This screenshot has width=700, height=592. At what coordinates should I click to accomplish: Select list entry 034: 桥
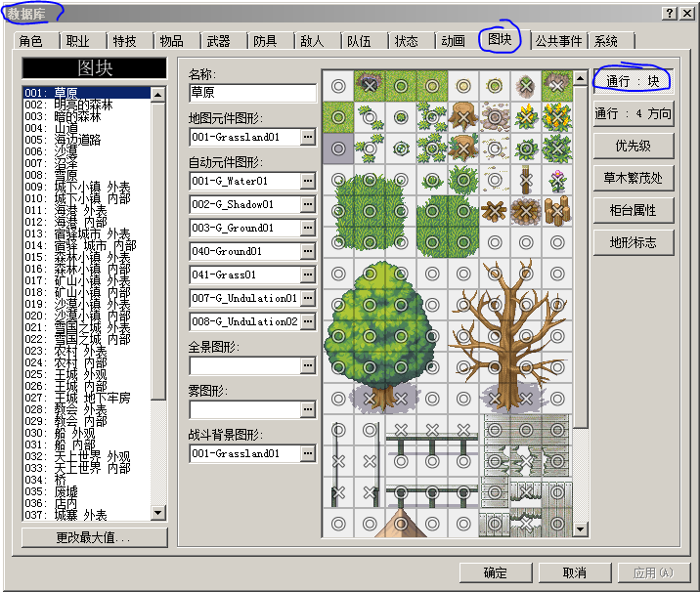87,480
